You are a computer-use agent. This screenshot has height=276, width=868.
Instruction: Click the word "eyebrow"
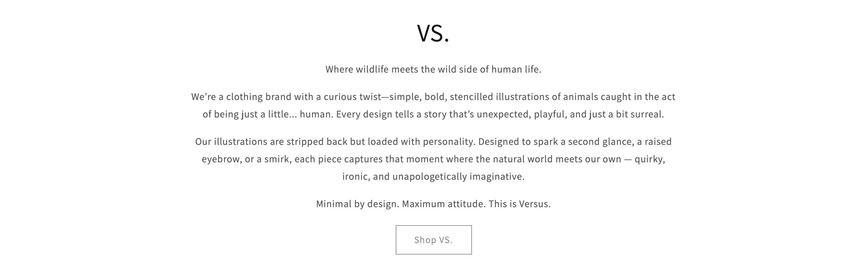221,159
